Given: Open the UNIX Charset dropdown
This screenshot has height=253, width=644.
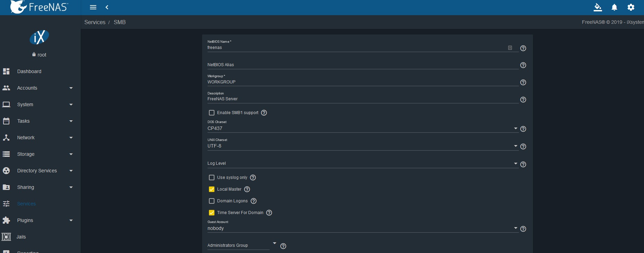Looking at the screenshot, I should 363,146.
